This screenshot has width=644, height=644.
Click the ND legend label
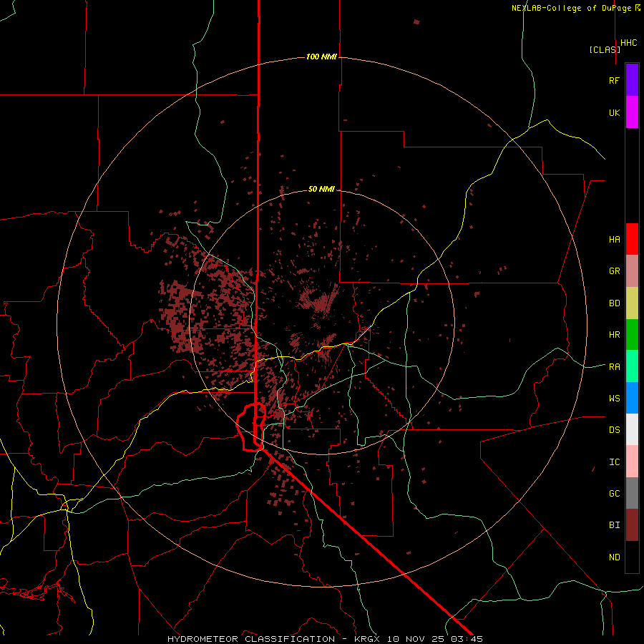tap(614, 557)
